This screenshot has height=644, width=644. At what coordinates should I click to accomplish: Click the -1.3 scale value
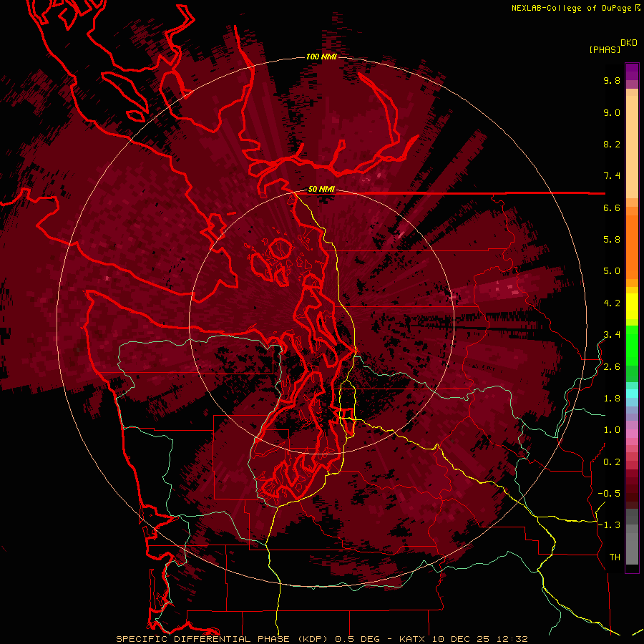click(x=609, y=525)
